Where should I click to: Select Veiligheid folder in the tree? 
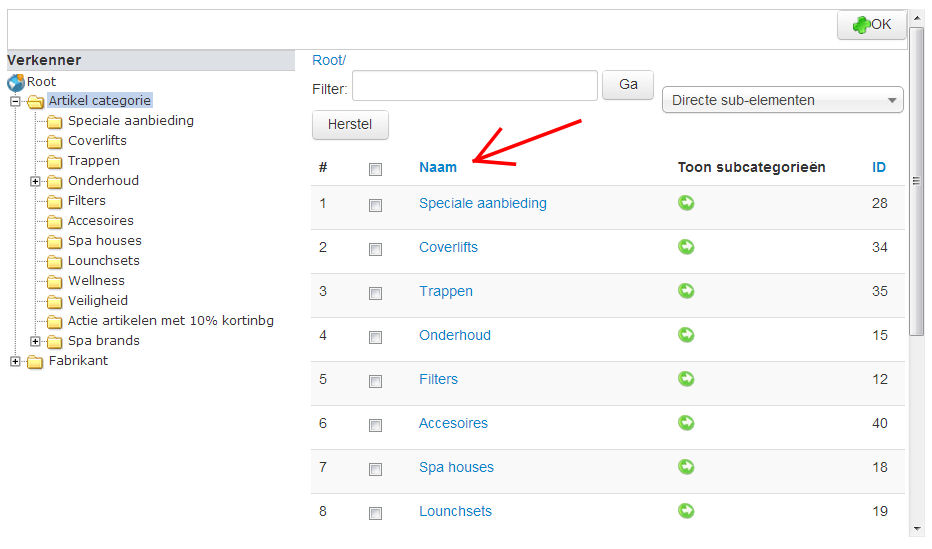(x=97, y=300)
